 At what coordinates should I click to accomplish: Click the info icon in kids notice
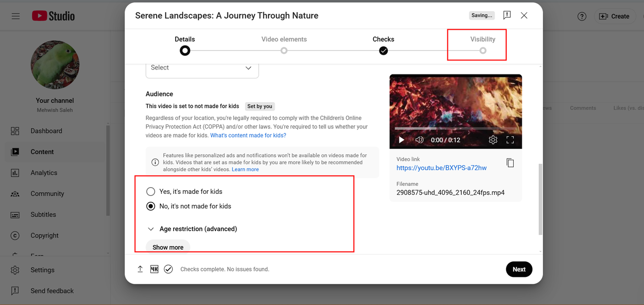[155, 163]
